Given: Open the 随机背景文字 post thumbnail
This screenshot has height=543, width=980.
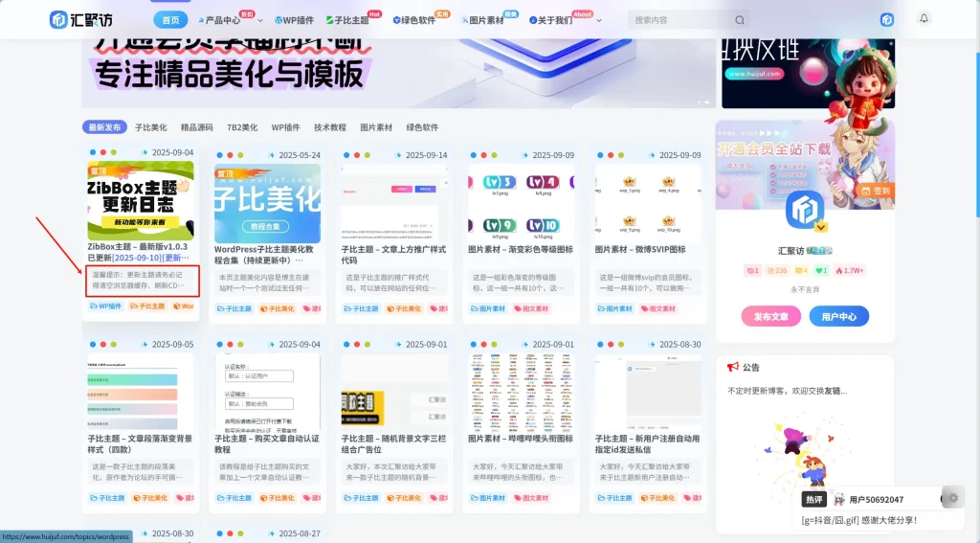Looking at the screenshot, I should (x=394, y=393).
